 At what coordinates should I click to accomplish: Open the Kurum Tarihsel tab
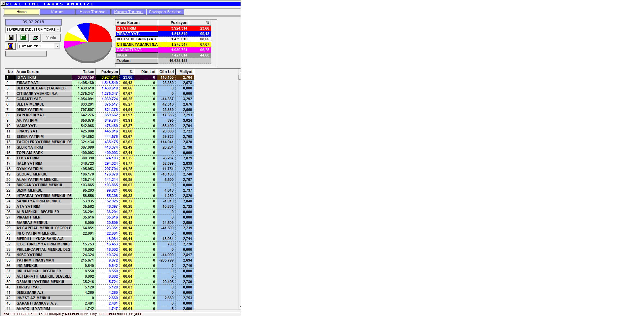(x=129, y=12)
